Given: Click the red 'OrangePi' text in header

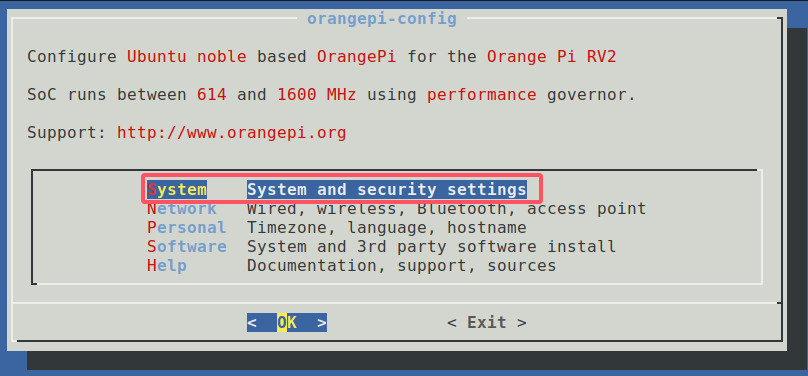Looking at the screenshot, I should [x=356, y=56].
